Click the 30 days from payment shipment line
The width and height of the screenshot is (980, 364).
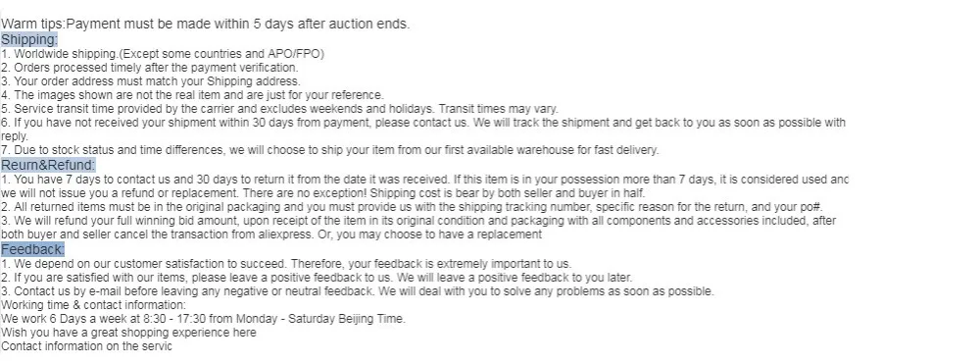click(423, 129)
